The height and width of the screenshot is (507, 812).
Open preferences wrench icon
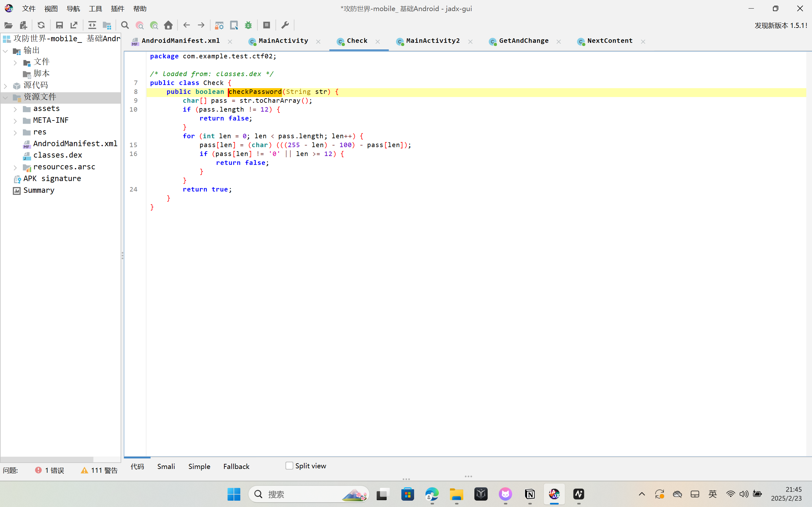coord(285,25)
